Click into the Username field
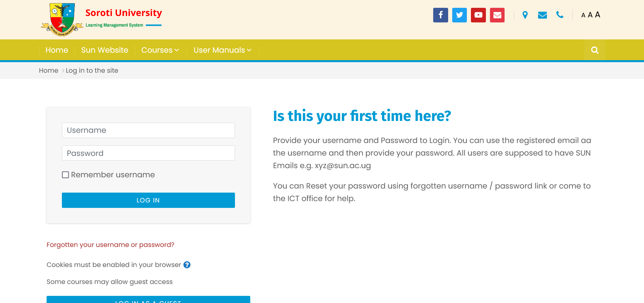 coord(148,130)
